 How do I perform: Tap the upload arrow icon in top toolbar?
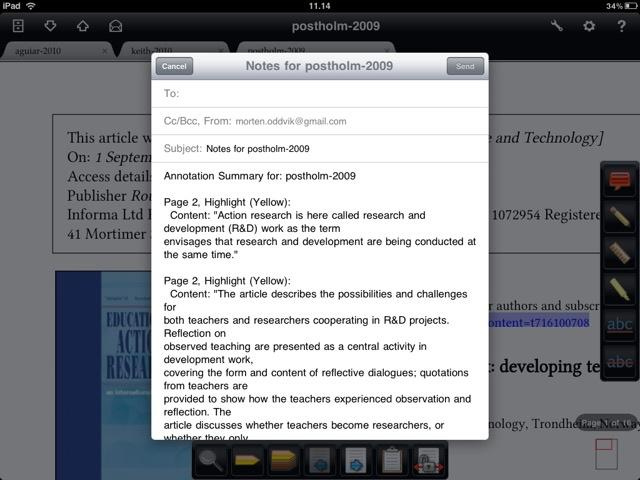[83, 26]
